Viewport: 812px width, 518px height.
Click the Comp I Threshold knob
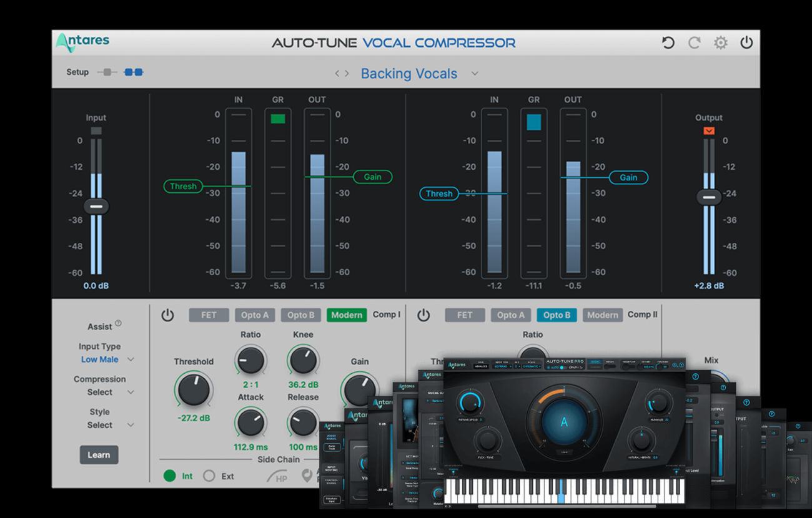(194, 389)
